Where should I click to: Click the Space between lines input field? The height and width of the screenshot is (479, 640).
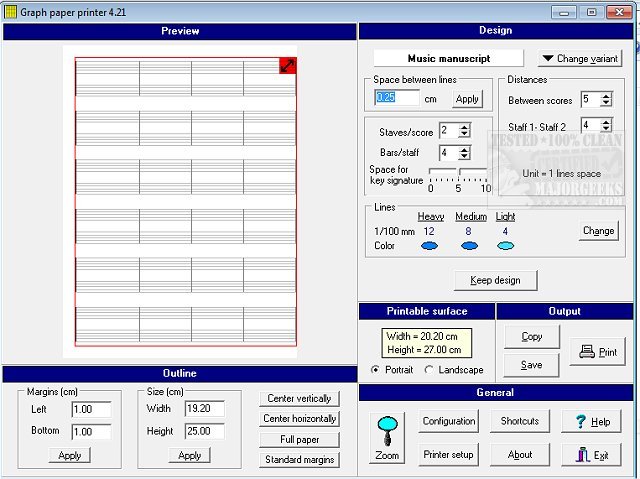397,98
